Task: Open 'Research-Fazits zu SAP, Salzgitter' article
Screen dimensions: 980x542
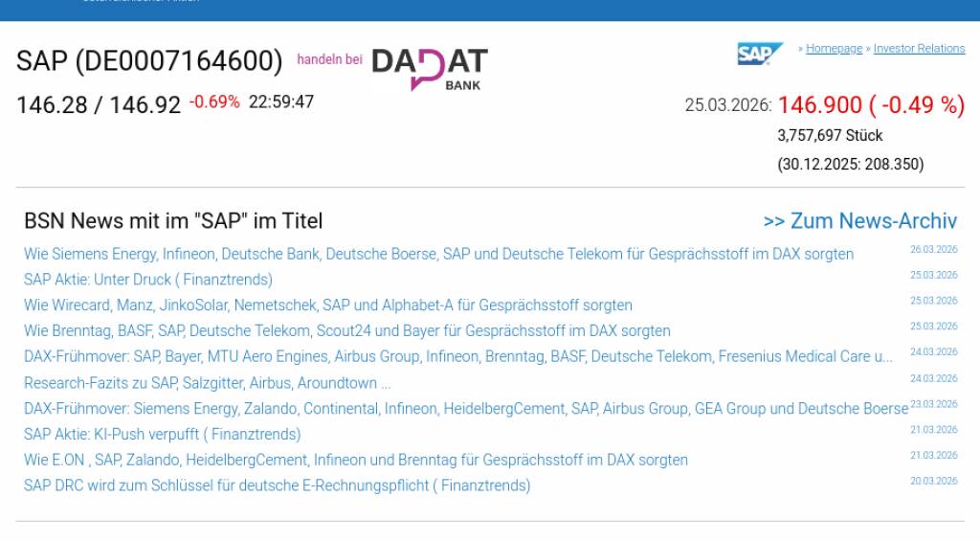Action: click(207, 383)
